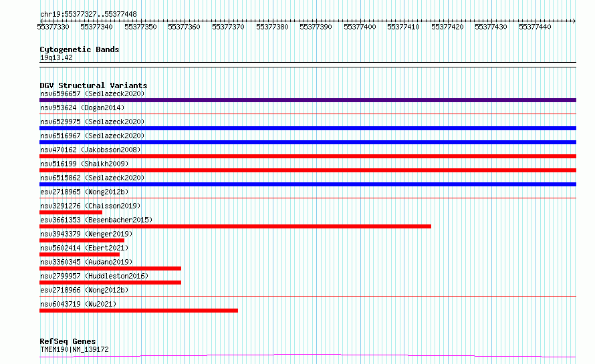Open variant nsv5602414 (Ebert2021) label
This screenshot has width=595, height=364.
point(84,248)
